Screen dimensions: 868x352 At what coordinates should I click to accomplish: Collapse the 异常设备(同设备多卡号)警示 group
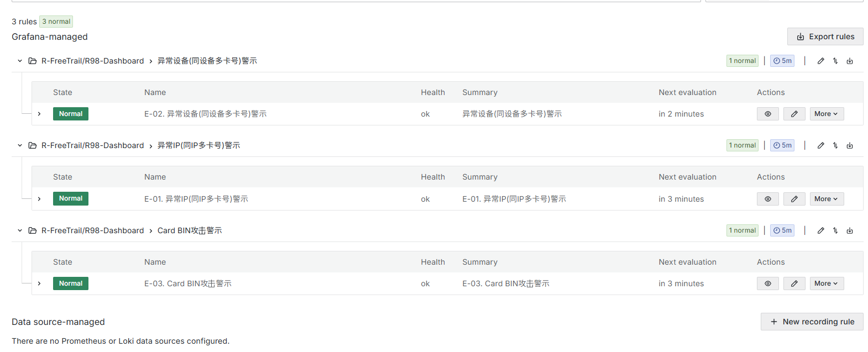tap(20, 61)
